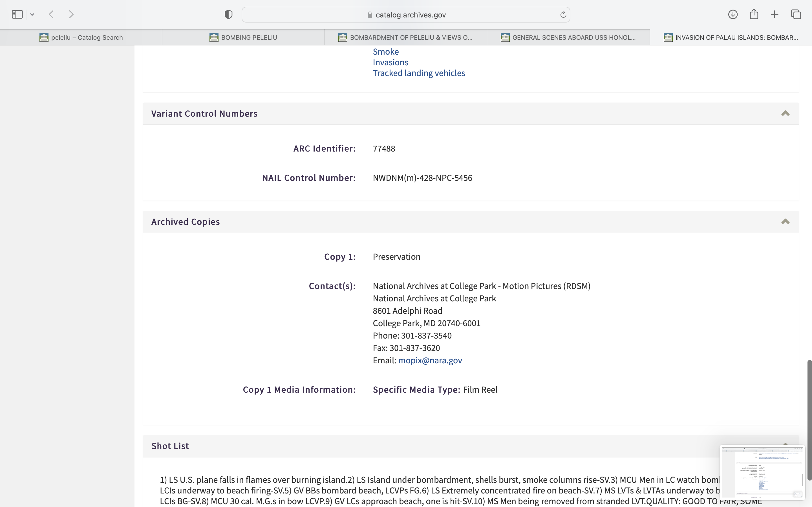This screenshot has height=507, width=812.
Task: Open the Tracked landing vehicles link
Action: tap(419, 73)
